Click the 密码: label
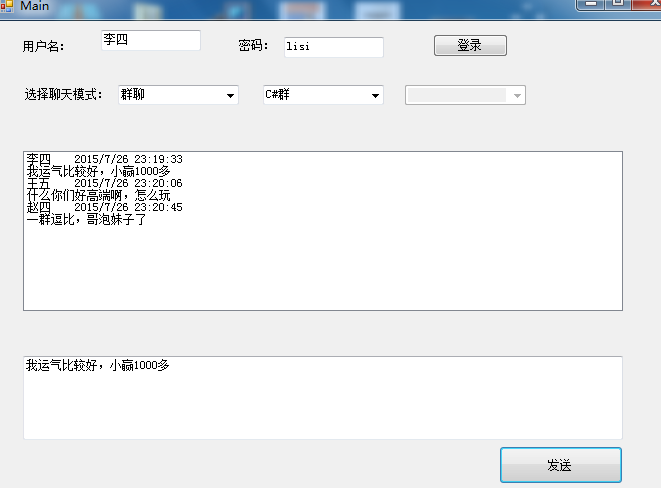The height and width of the screenshot is (488, 661). coord(253,45)
